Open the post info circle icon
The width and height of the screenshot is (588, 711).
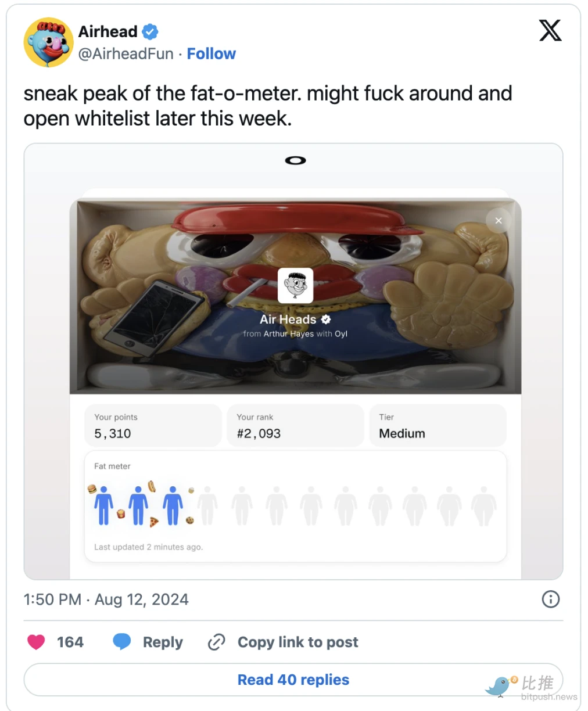tap(550, 599)
